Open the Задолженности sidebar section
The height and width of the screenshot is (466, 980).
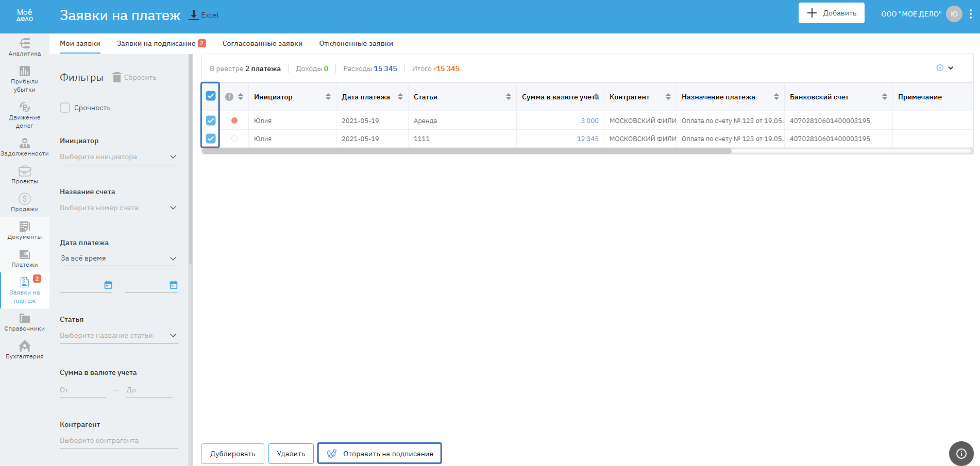24,147
